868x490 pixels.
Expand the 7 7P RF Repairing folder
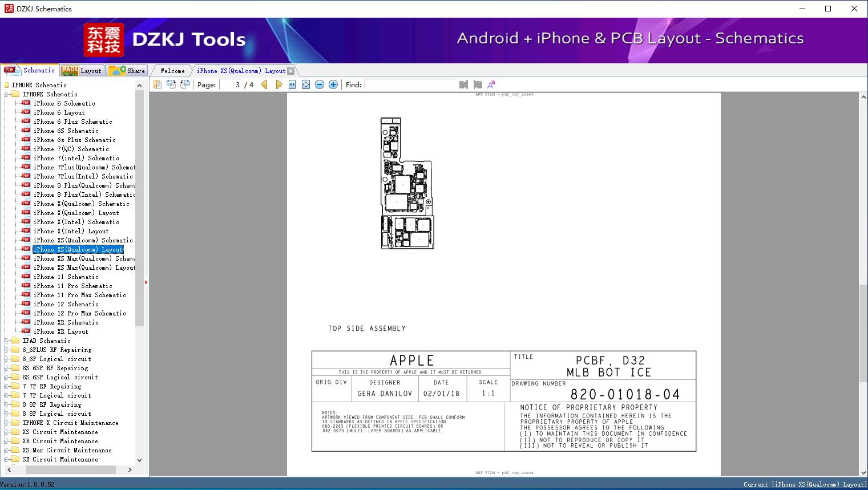point(6,386)
